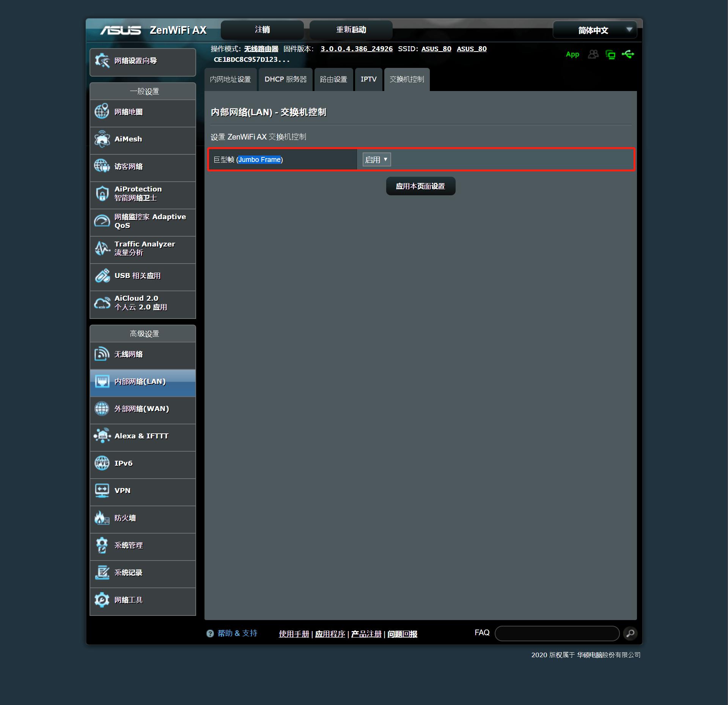Expand the 简体中文 language selector
Viewport: 728px width, 705px height.
click(x=594, y=30)
